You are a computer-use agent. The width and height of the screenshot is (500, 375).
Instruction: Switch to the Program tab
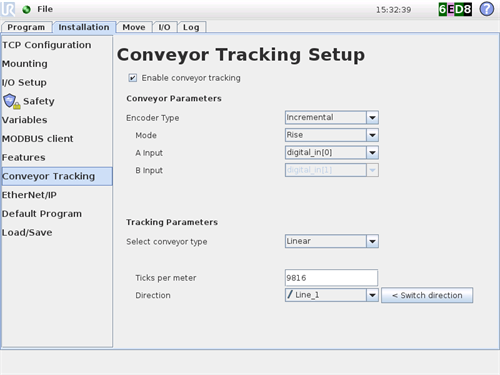(x=26, y=27)
